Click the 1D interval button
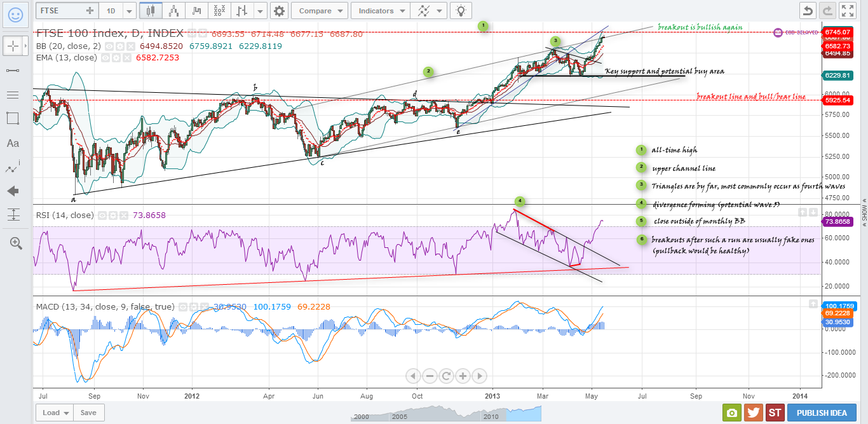This screenshot has width=868, height=424. tap(111, 11)
